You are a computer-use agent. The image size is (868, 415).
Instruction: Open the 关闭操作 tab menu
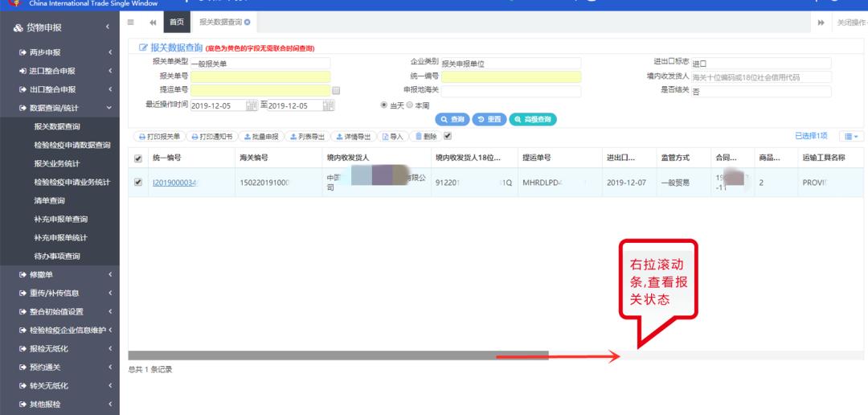[x=851, y=23]
